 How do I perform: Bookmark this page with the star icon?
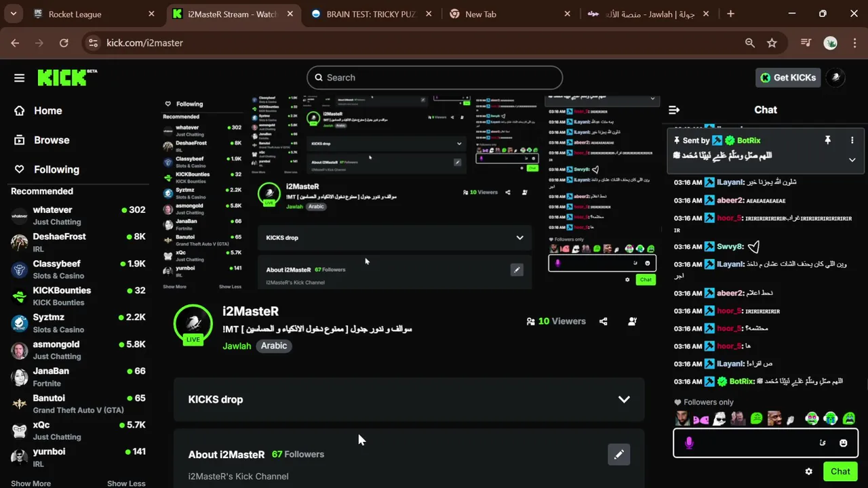pos(772,43)
